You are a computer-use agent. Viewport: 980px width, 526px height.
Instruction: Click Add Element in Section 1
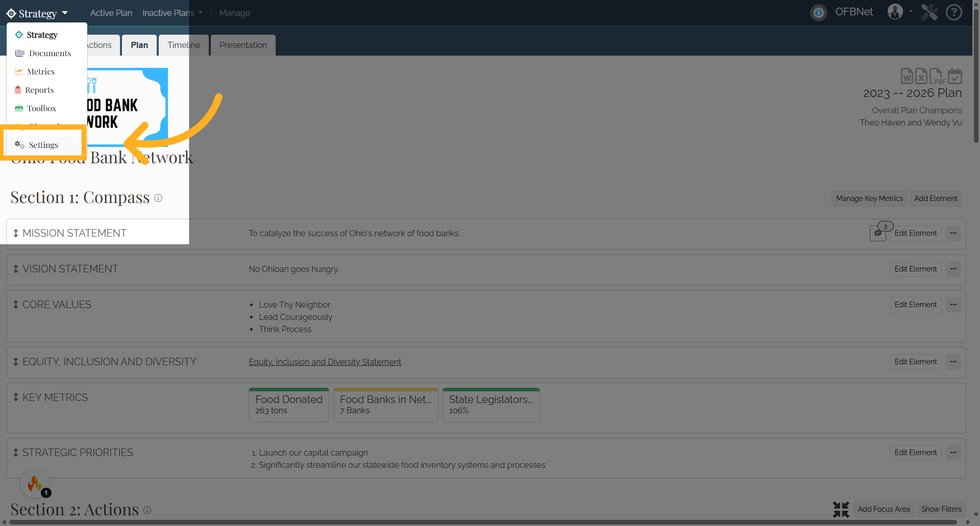(x=936, y=198)
